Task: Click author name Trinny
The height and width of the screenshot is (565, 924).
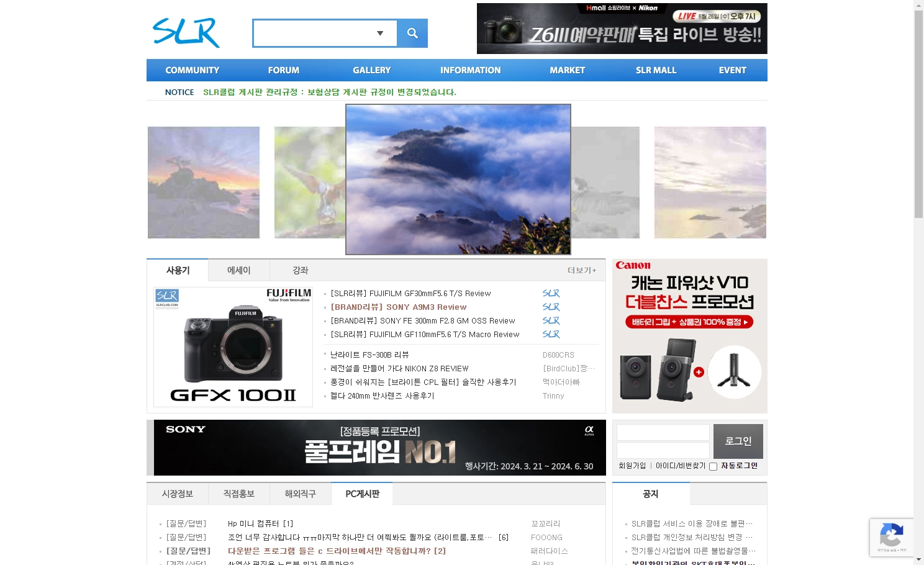Action: point(553,396)
